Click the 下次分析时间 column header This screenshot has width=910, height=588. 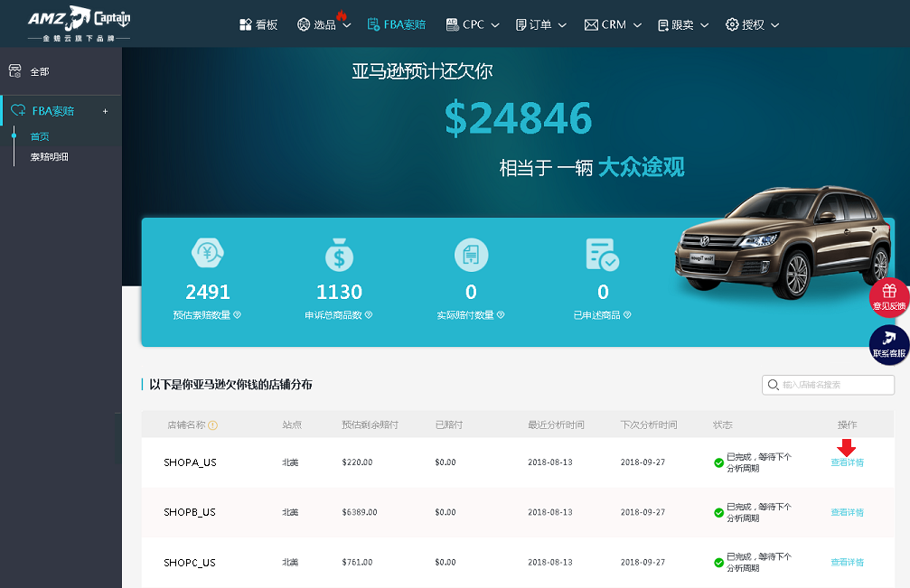pyautogui.click(x=649, y=425)
